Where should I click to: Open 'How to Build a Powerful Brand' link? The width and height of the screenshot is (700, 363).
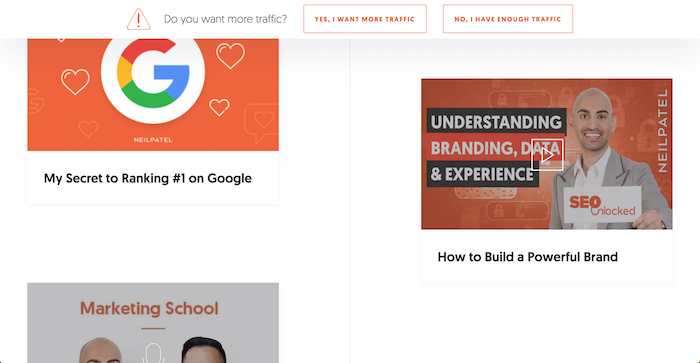pyautogui.click(x=528, y=257)
